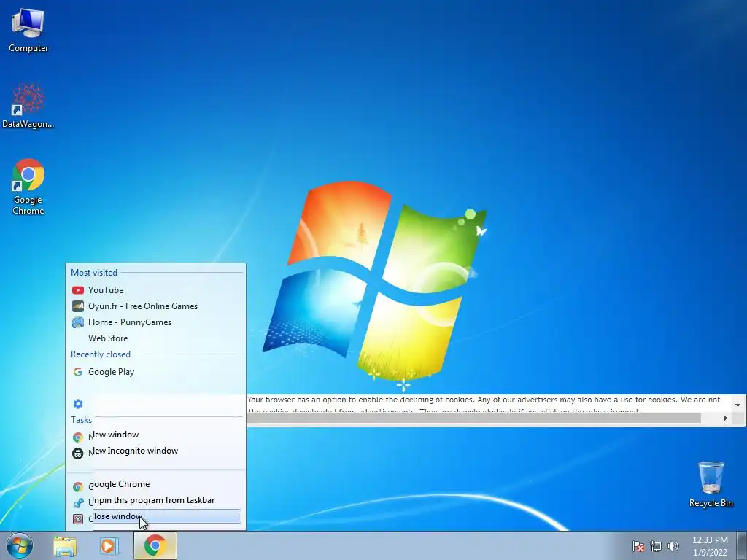747x560 pixels.
Task: Choose New window task
Action: click(x=155, y=435)
